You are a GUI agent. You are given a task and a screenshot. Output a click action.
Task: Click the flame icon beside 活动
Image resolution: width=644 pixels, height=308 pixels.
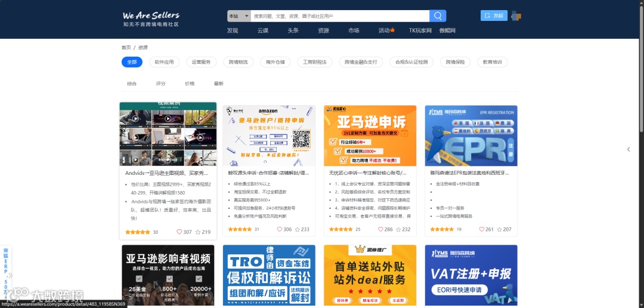[x=392, y=30]
